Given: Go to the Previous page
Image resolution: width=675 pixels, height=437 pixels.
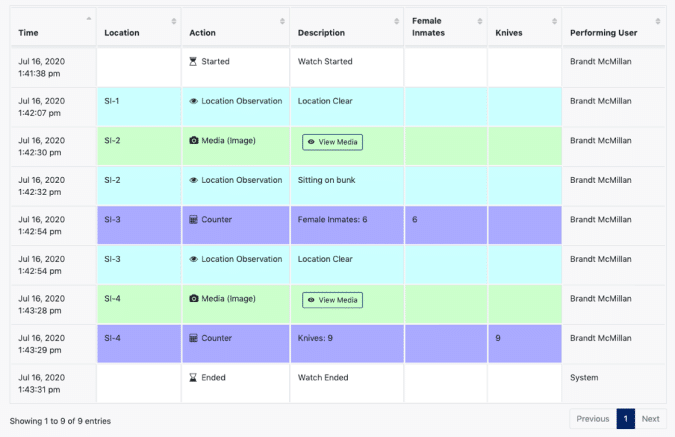Looking at the screenshot, I should [593, 419].
